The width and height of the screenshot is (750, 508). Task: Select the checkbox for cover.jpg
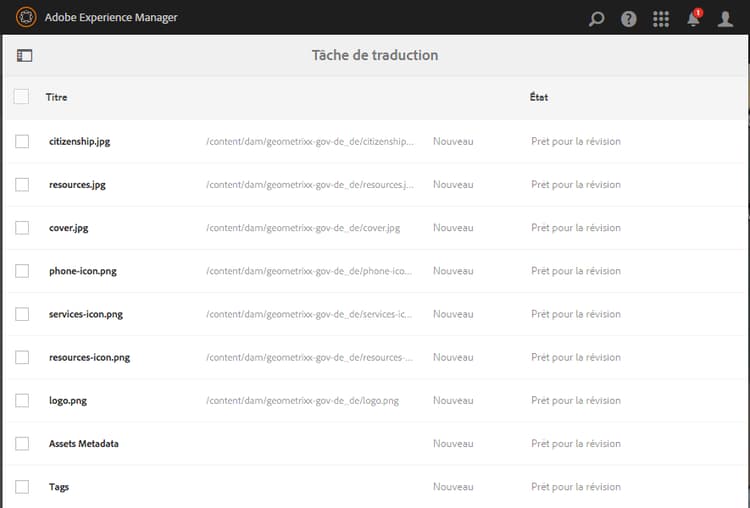point(22,228)
